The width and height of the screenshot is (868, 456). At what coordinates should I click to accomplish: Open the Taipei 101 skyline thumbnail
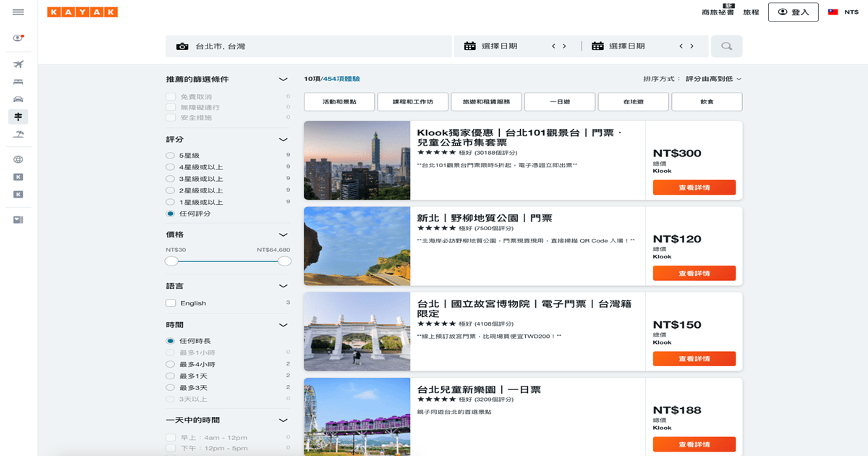tap(357, 161)
